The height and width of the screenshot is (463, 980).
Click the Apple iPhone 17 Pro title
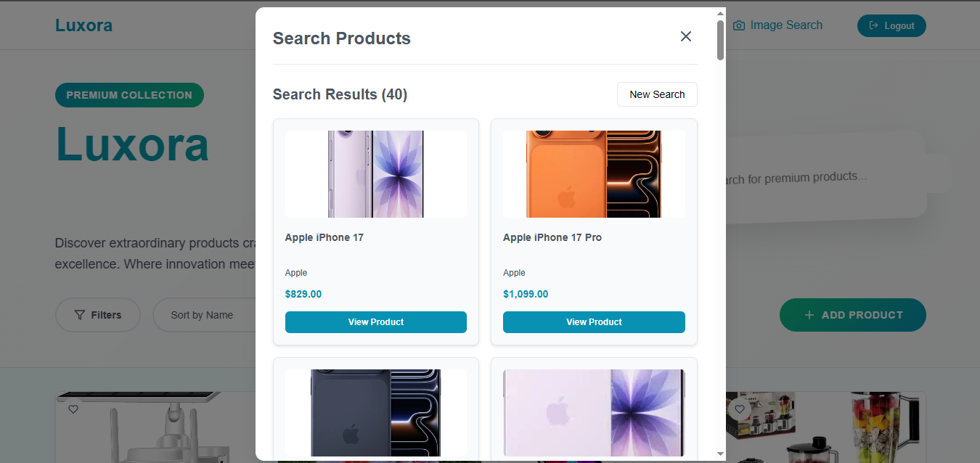tap(552, 237)
